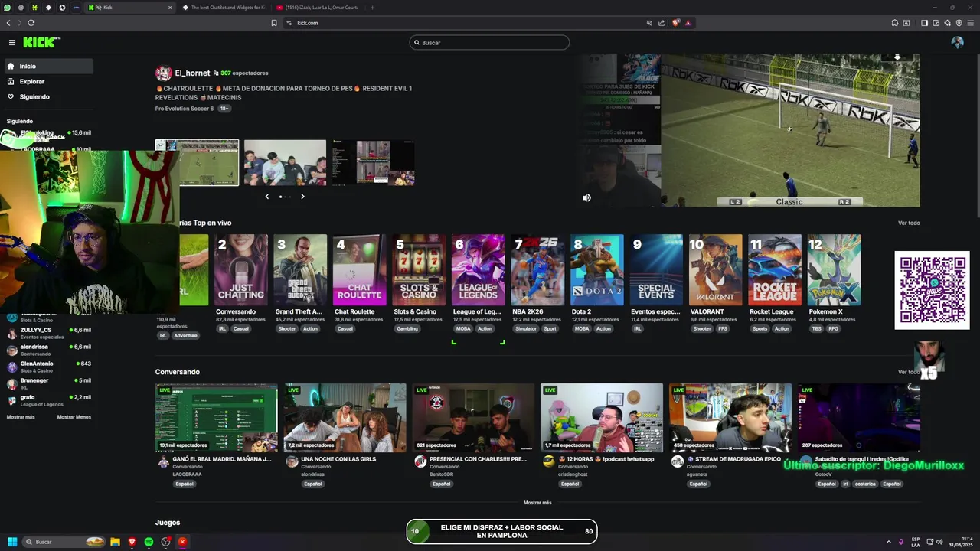Click the Windows taskbar Buscar search box
Viewport: 980px width, 551px height.
click(63, 542)
